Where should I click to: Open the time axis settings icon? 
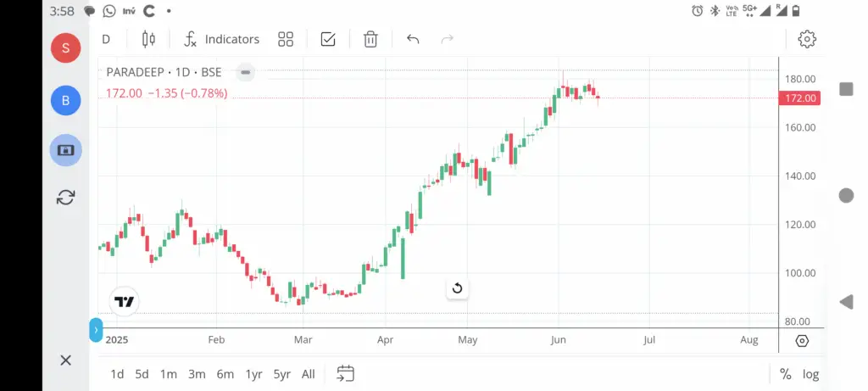pyautogui.click(x=802, y=340)
